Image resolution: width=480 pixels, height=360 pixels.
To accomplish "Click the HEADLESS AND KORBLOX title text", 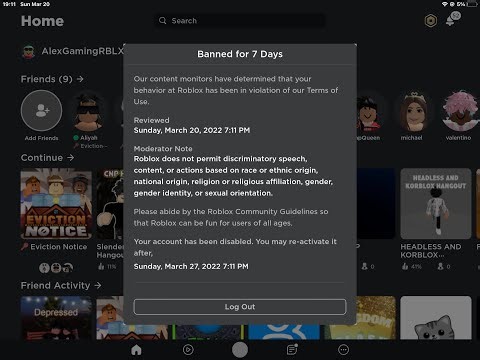I will tap(431, 251).
